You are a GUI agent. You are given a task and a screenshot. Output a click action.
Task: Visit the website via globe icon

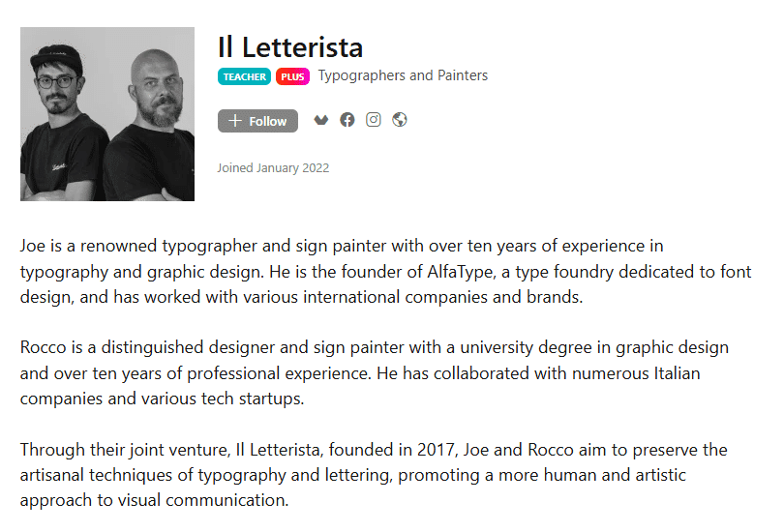[x=400, y=120]
